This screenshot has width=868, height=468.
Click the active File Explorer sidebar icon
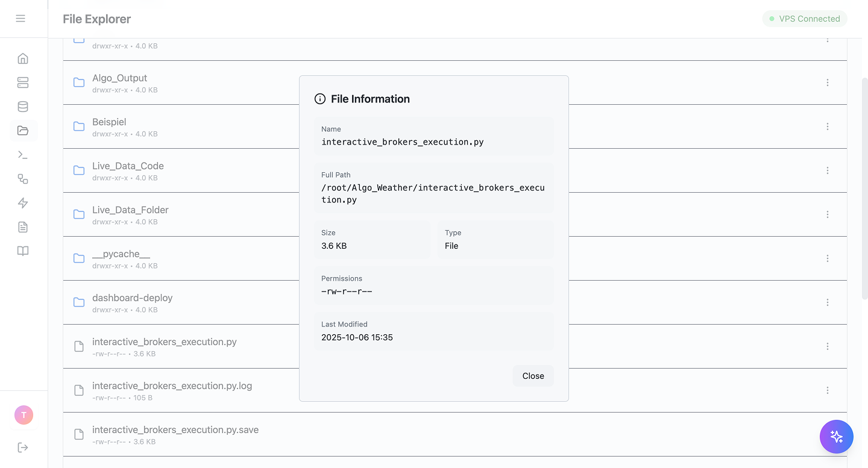click(x=22, y=131)
